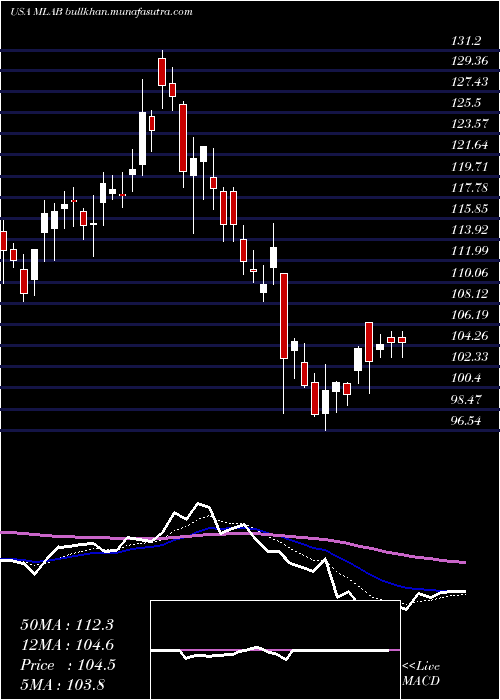Click the 117.78 price axis label
Image resolution: width=500 pixels, height=700 pixels.
[x=469, y=188]
